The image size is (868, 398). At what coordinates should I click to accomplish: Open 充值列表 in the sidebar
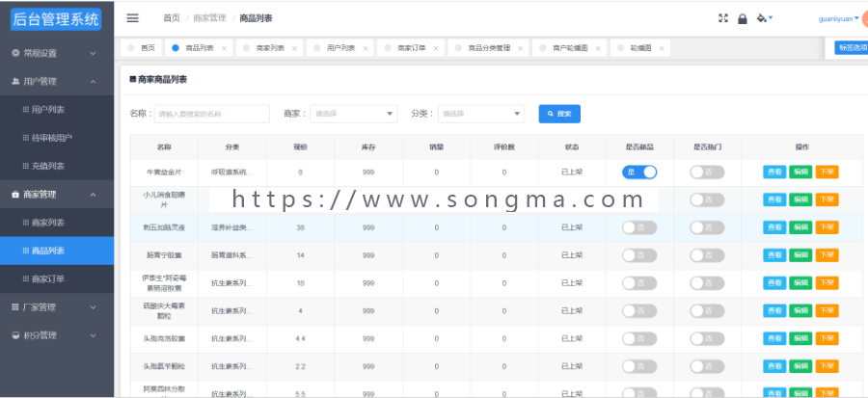point(57,167)
